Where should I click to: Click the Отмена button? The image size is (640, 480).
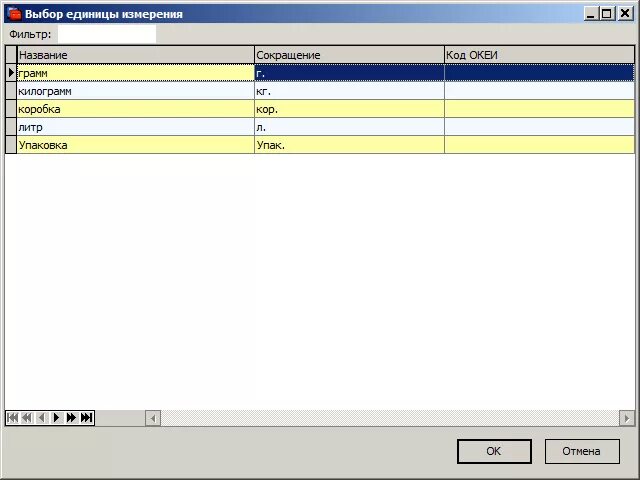582,451
